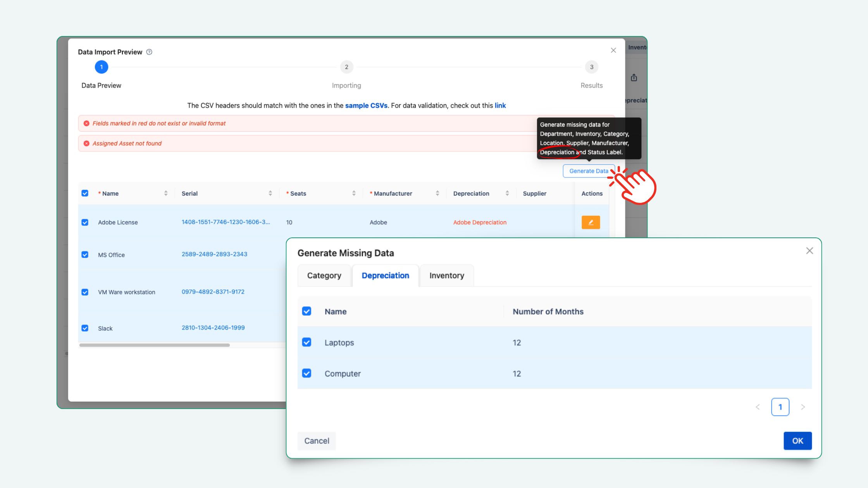Click the sort arrows on Serial column

tap(270, 193)
